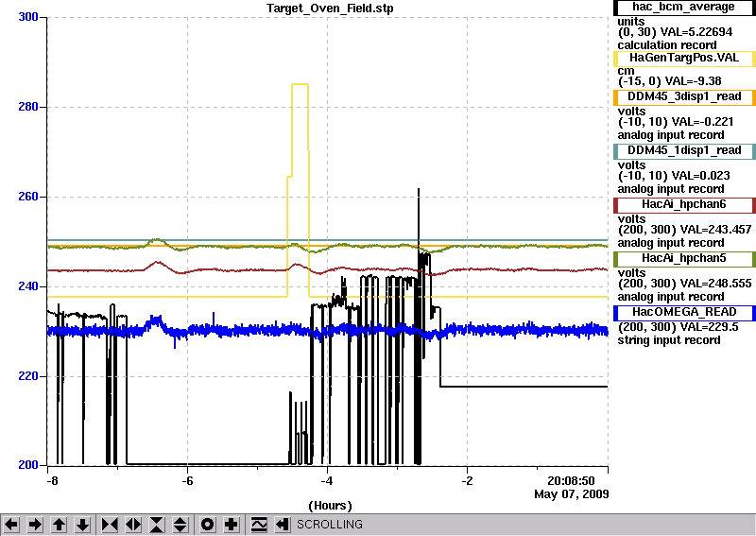Click the inward-pointing horizontal triangles zoom icon
Image resolution: width=756 pixels, height=536 pixels.
pyautogui.click(x=110, y=525)
